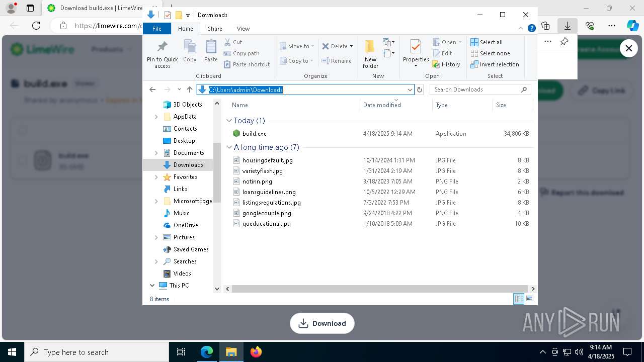
Task: Open address bar history dropdown
Action: tap(410, 89)
